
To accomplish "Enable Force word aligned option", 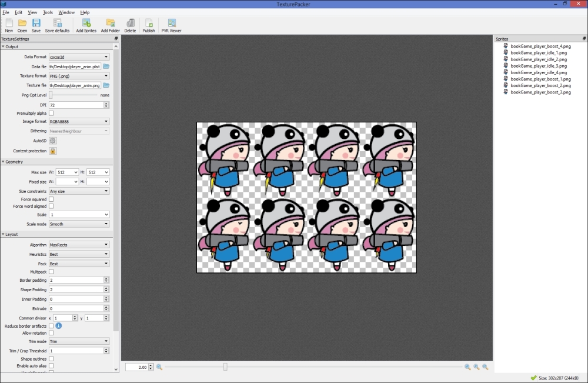I will coord(51,206).
